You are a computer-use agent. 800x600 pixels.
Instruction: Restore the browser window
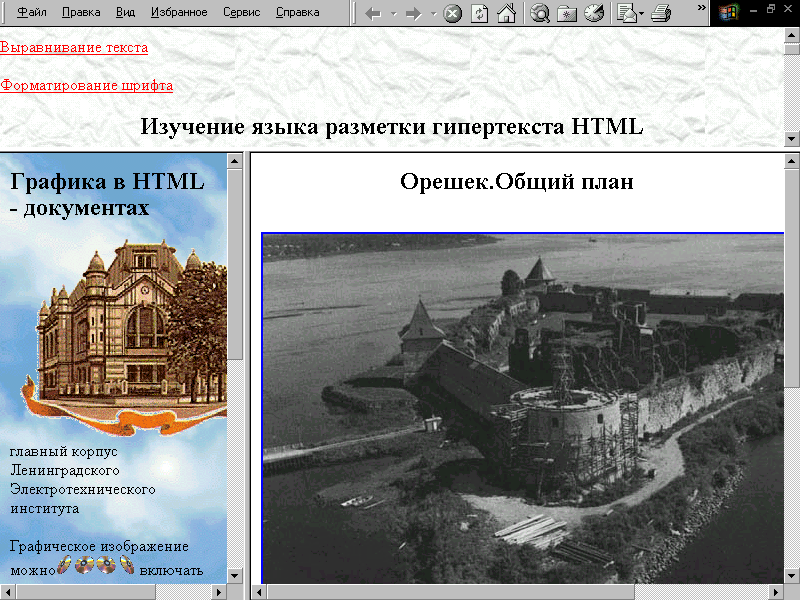771,9
